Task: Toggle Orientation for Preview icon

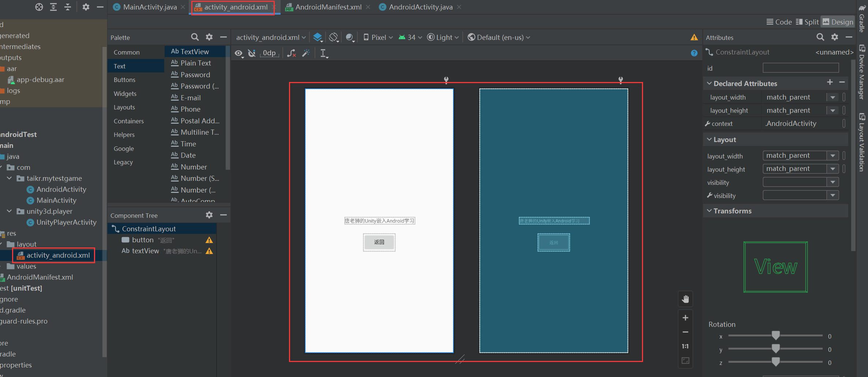Action: point(334,37)
